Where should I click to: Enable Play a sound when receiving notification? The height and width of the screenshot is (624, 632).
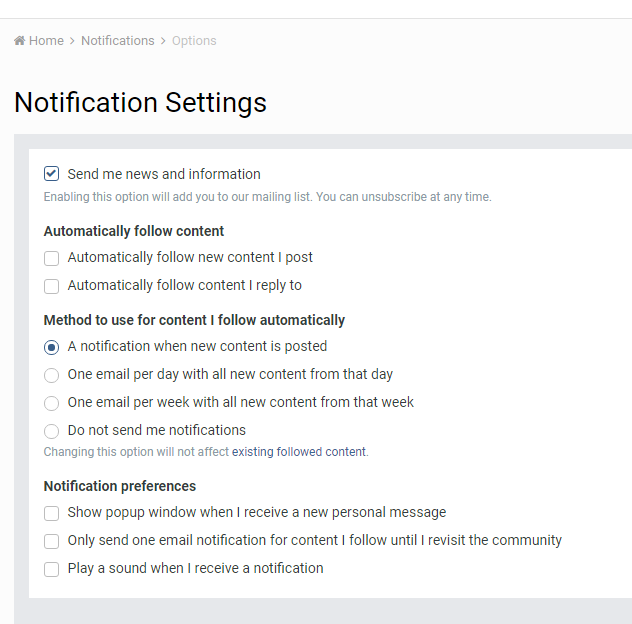(51, 569)
